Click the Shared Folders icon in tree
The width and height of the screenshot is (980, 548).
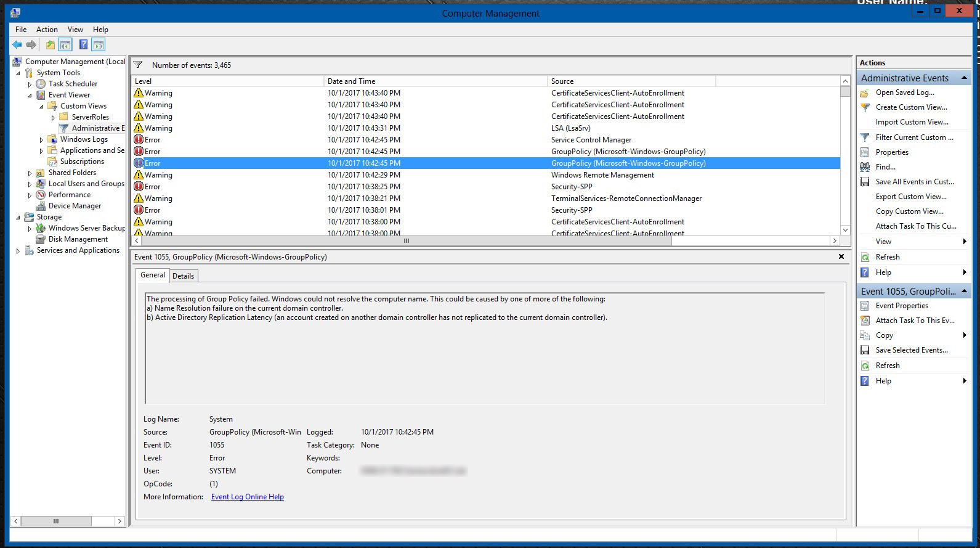point(41,173)
